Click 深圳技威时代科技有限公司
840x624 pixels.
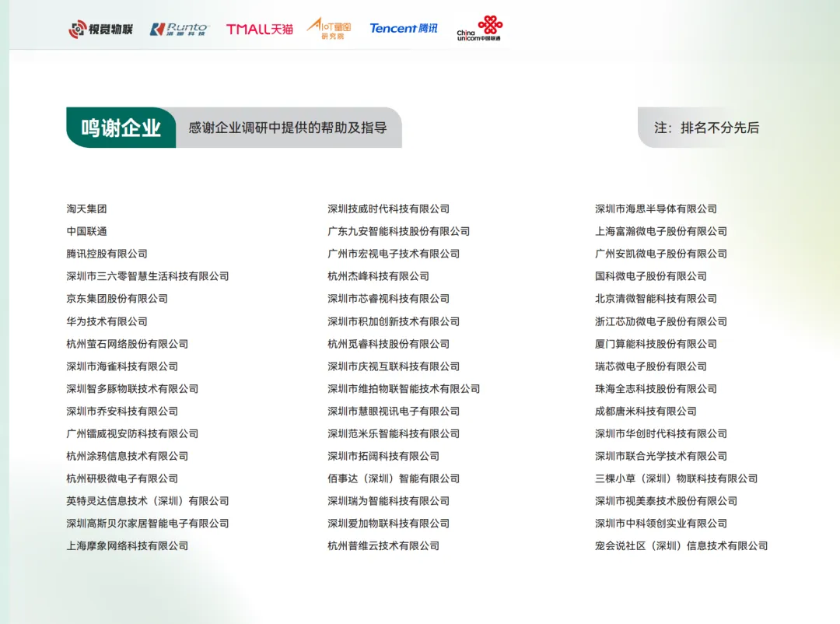pos(389,209)
